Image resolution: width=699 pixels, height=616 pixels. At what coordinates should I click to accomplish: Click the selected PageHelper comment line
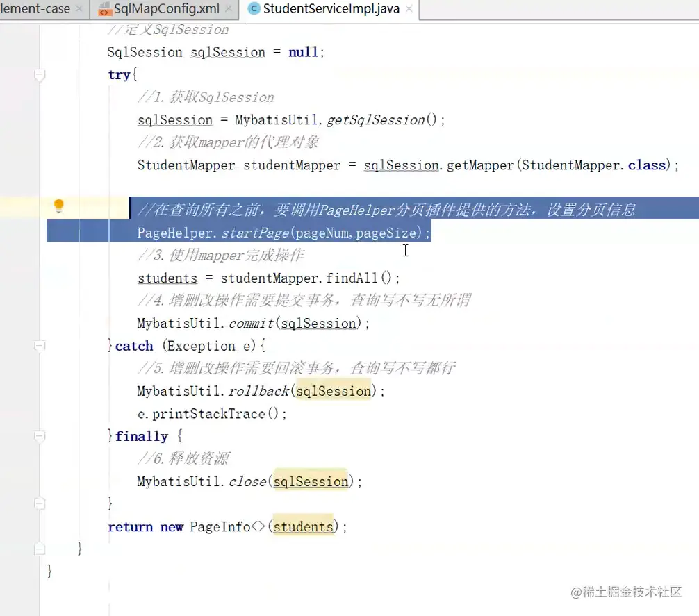[x=386, y=209]
